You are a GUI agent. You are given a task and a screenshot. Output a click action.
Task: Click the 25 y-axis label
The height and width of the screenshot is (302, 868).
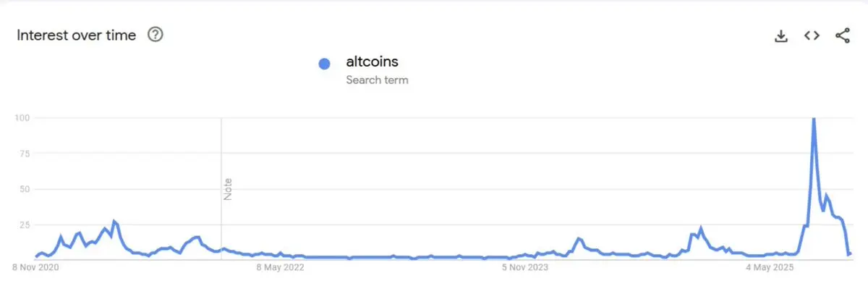pos(23,225)
